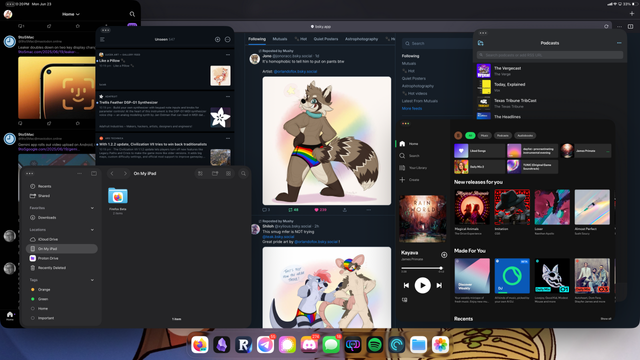640x360 pixels.
Task: Select the Orange tag in Files
Action: coord(61,289)
